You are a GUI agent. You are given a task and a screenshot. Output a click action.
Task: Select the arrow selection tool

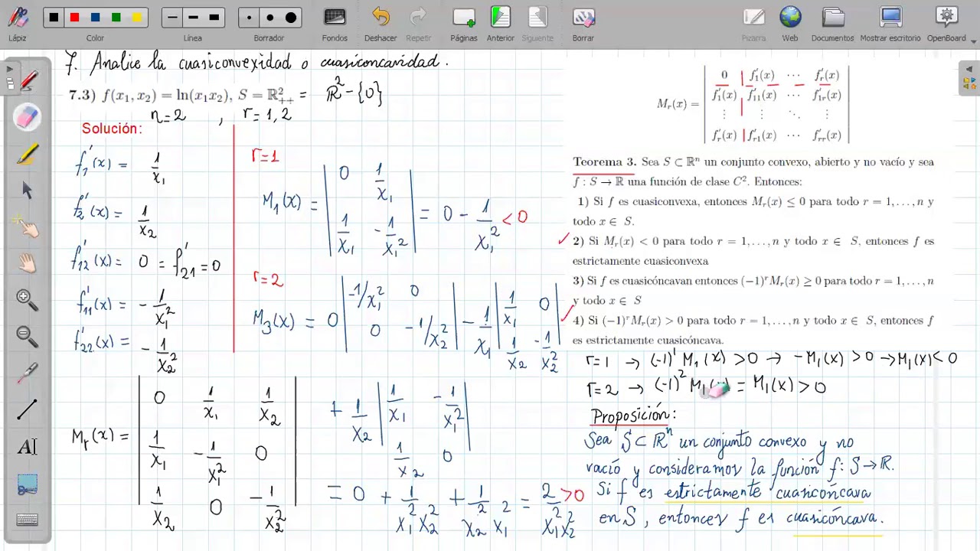tap(27, 191)
